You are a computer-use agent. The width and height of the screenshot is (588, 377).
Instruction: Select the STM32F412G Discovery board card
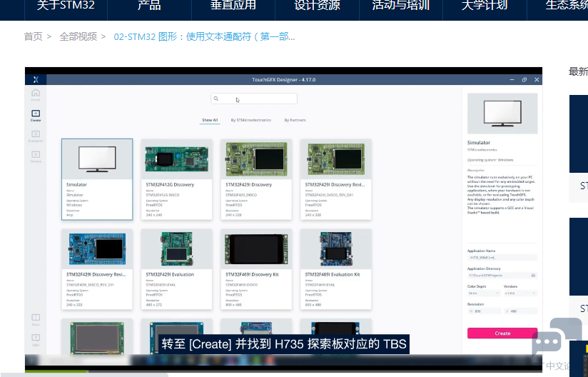(x=177, y=179)
